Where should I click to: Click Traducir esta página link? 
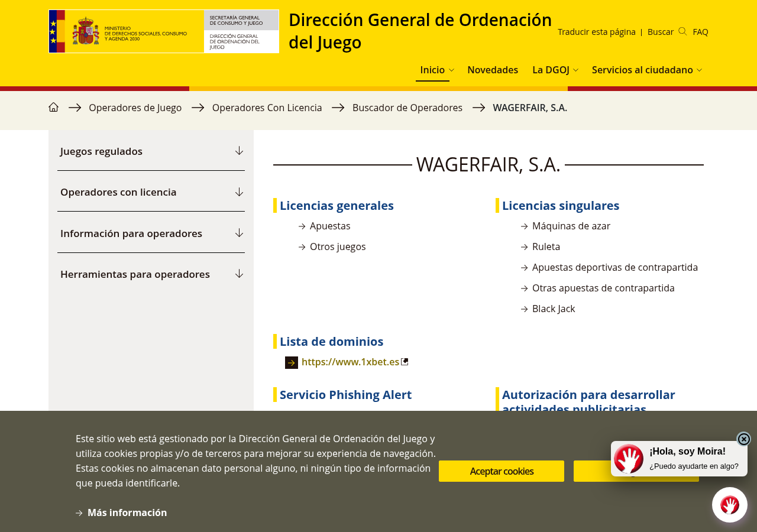[597, 32]
